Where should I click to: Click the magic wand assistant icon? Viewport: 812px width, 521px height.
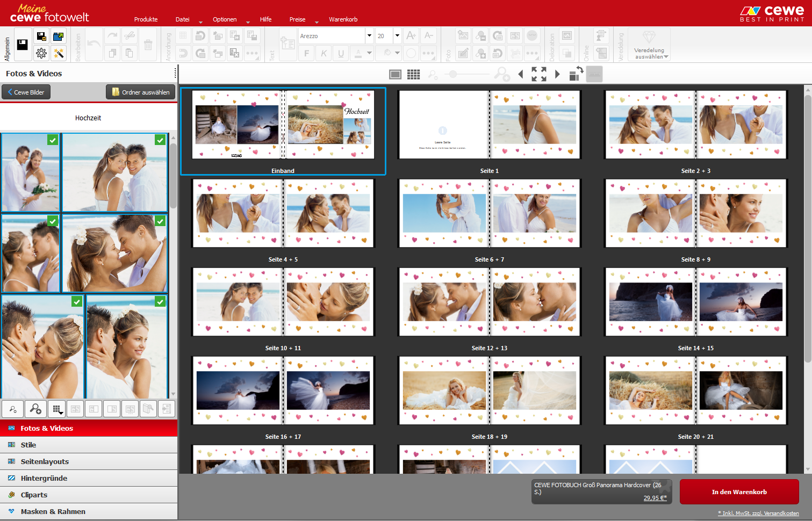(x=59, y=53)
